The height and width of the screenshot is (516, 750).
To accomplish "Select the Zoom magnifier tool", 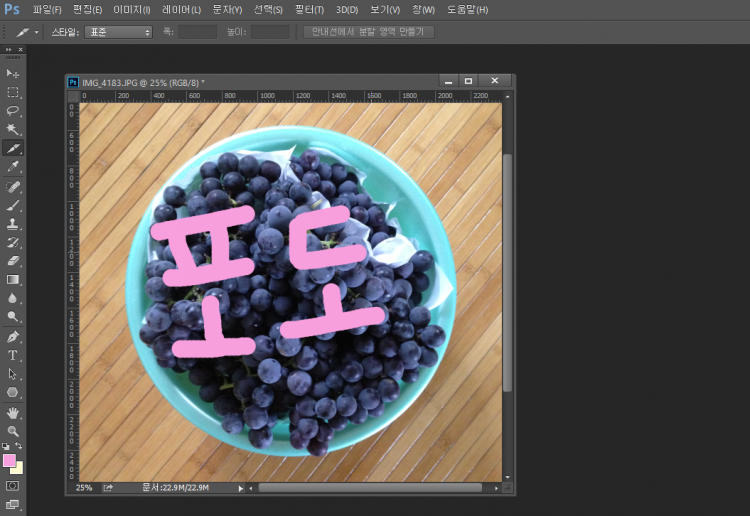I will (x=13, y=431).
